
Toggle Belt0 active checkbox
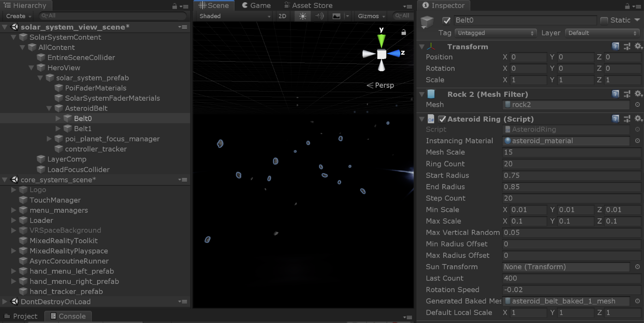[446, 20]
